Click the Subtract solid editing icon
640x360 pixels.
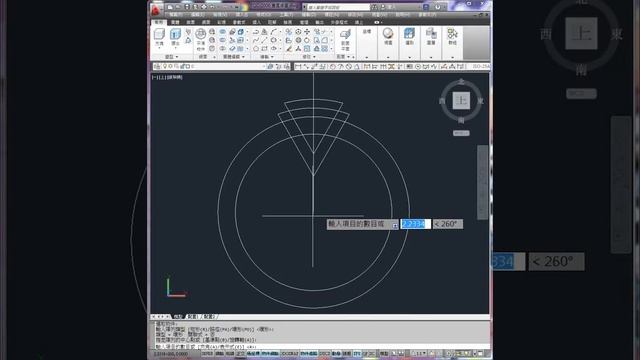click(222, 40)
